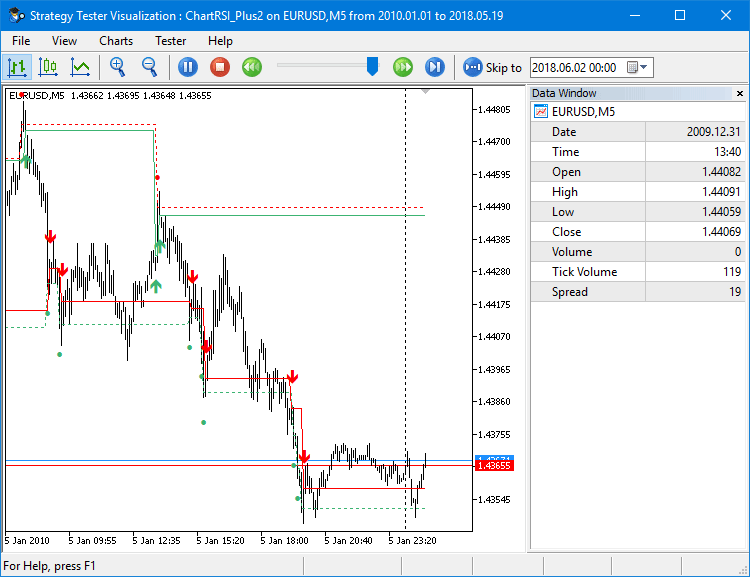The height and width of the screenshot is (577, 750).
Task: Step forward to the next tick
Action: coord(435,67)
